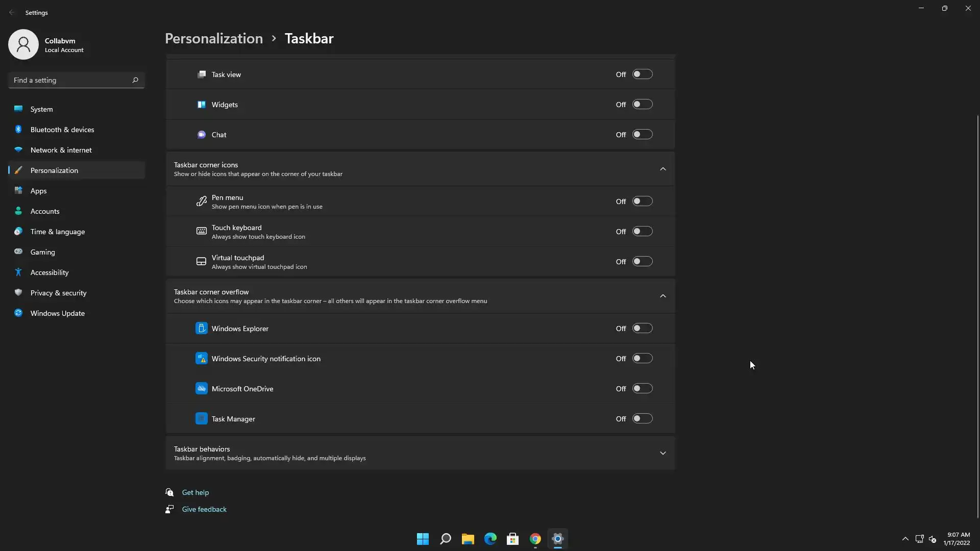Open Google Chrome from the taskbar
Image resolution: width=980 pixels, height=551 pixels.
[535, 539]
